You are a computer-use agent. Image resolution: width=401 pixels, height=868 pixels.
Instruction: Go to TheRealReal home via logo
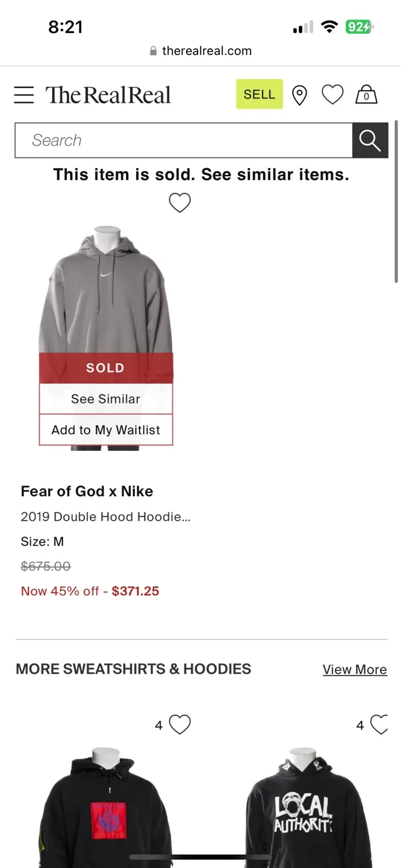tap(108, 94)
